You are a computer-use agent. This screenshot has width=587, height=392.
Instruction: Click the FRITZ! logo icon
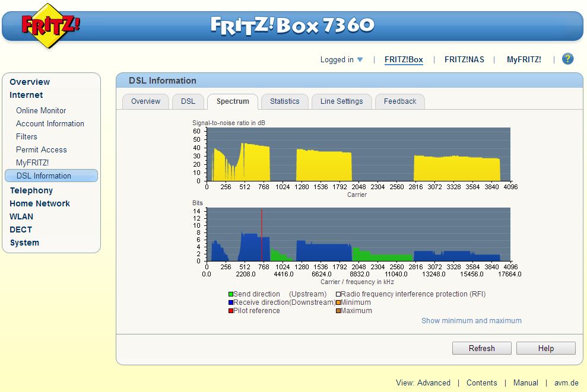tap(50, 26)
